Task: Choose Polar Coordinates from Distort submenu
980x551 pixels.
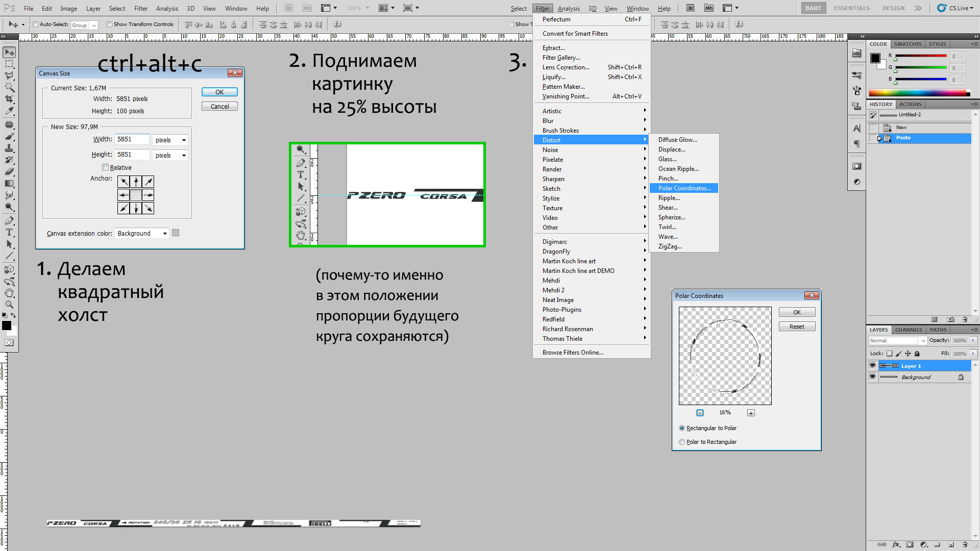Action: 684,188
